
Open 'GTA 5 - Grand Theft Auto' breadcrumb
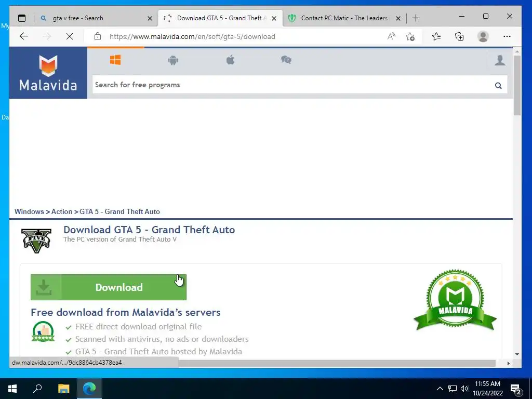[x=120, y=212]
